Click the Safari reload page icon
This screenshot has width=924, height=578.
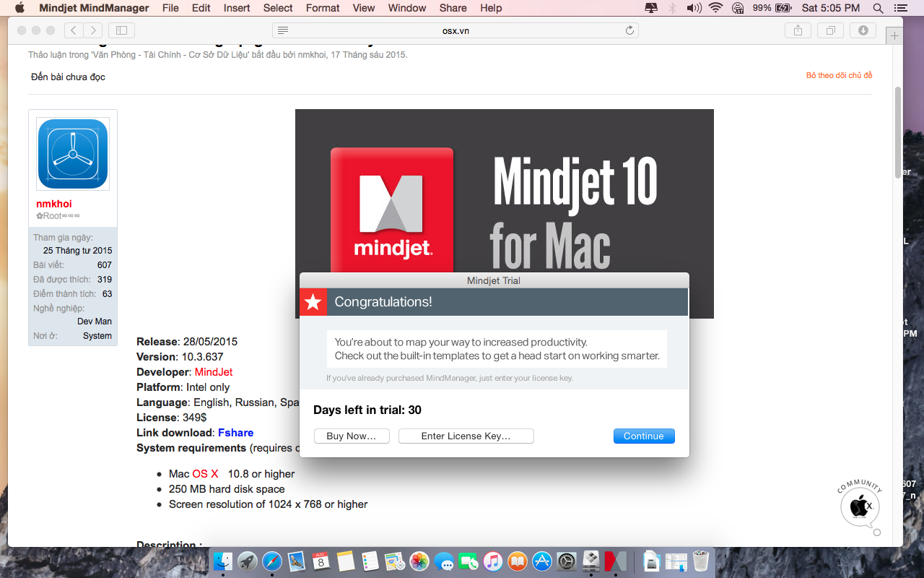point(629,30)
